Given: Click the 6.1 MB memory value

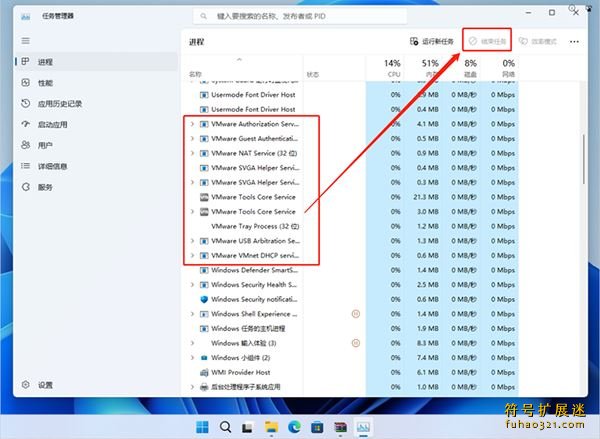Looking at the screenshot, I should coord(428,372).
